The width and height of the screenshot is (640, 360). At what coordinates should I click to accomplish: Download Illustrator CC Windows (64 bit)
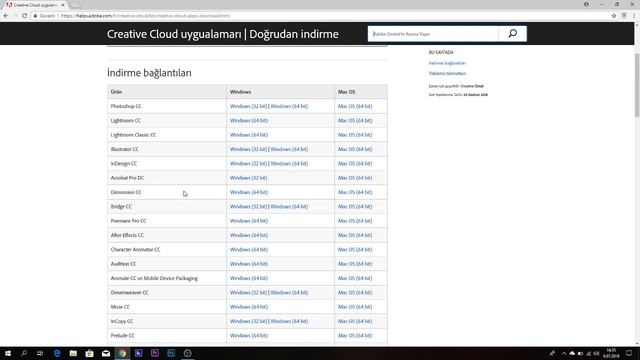[x=289, y=149]
